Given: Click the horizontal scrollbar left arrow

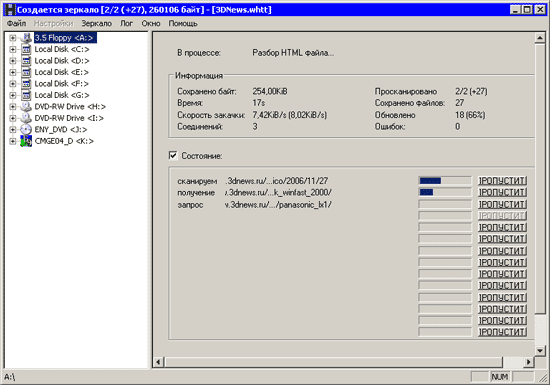Looking at the screenshot, I should 158,362.
